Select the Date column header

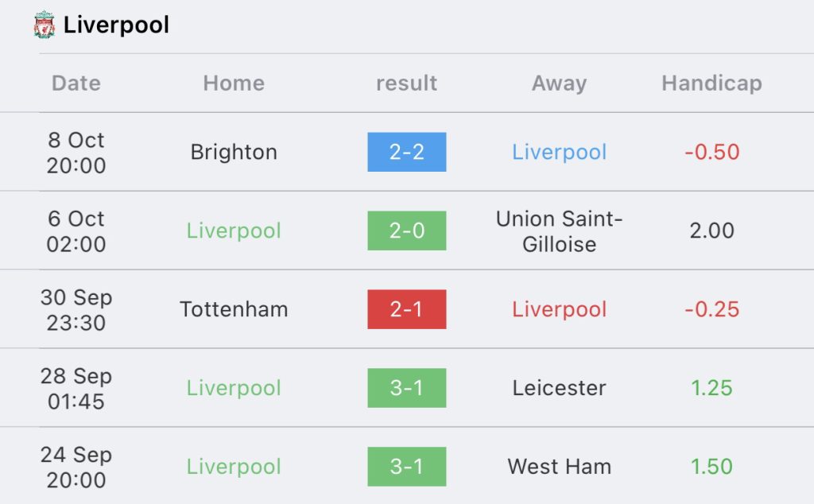point(76,83)
